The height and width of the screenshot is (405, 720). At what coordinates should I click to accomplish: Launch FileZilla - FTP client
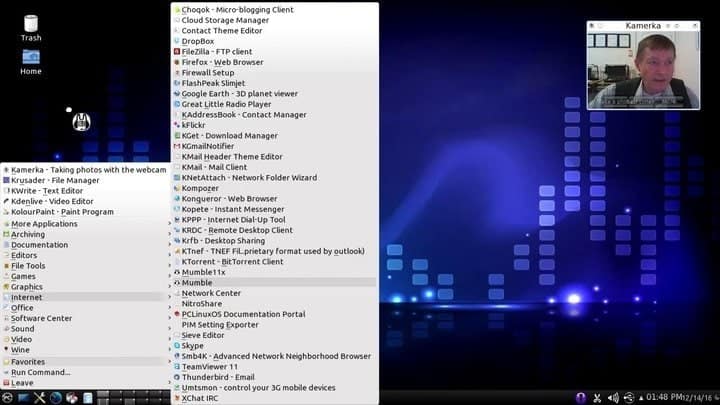pos(275,51)
